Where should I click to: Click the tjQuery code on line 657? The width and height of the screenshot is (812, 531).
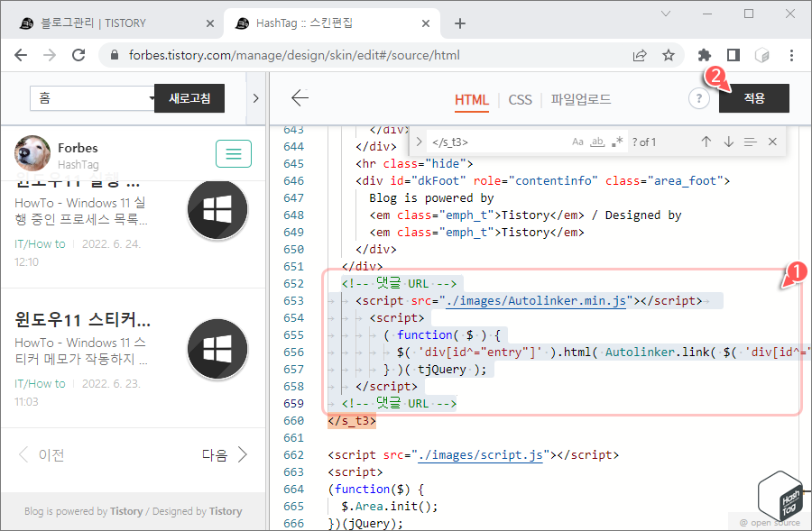(x=442, y=369)
